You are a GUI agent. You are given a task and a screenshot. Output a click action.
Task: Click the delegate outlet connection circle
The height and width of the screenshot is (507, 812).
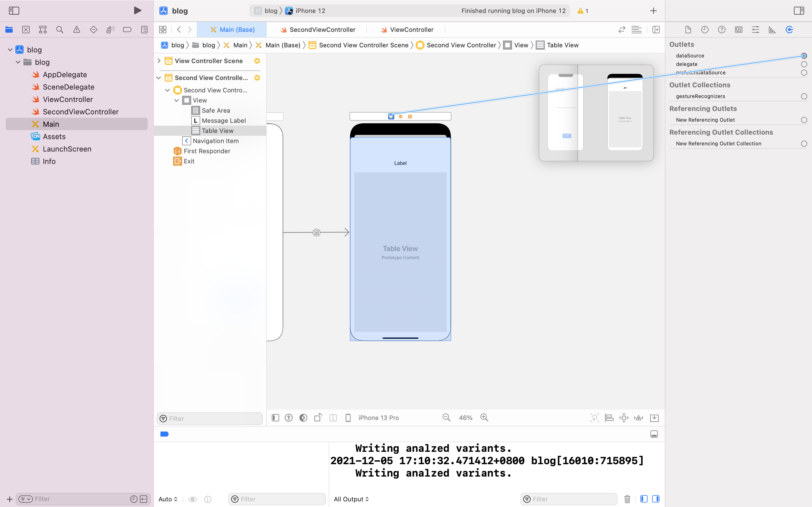804,64
